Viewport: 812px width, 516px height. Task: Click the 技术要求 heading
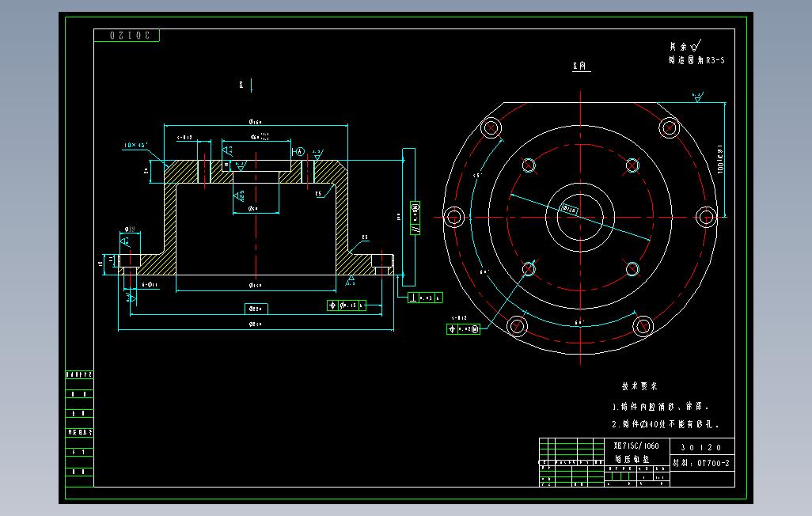pyautogui.click(x=639, y=386)
